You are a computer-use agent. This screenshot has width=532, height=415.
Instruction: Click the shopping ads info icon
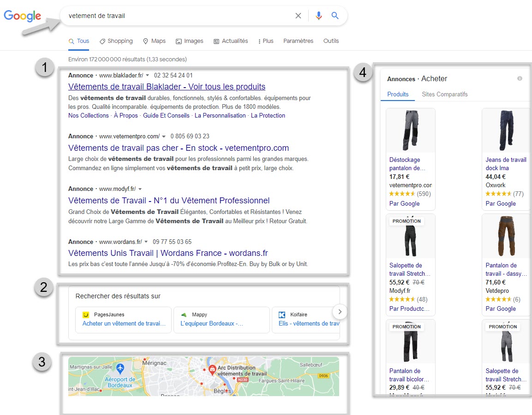click(520, 78)
